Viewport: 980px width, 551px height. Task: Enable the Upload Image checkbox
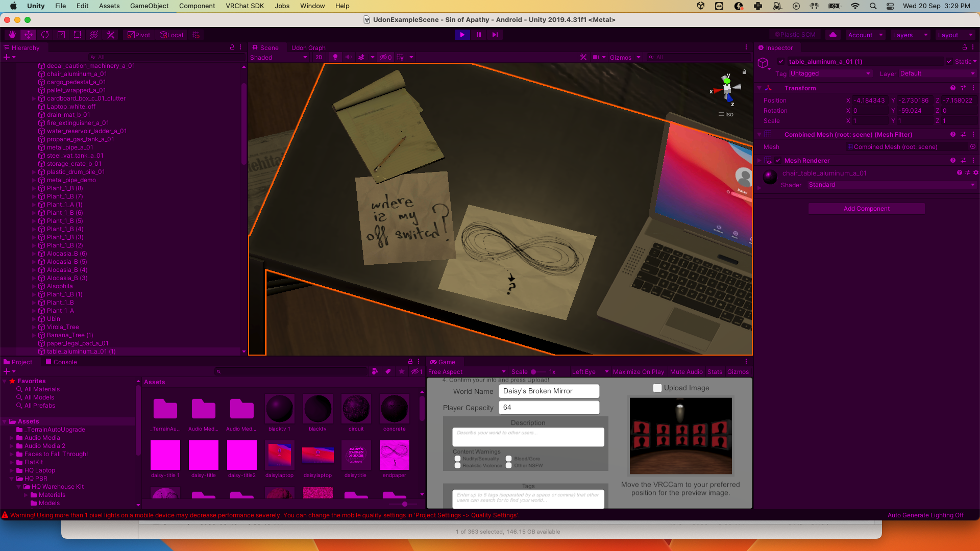pos(657,388)
